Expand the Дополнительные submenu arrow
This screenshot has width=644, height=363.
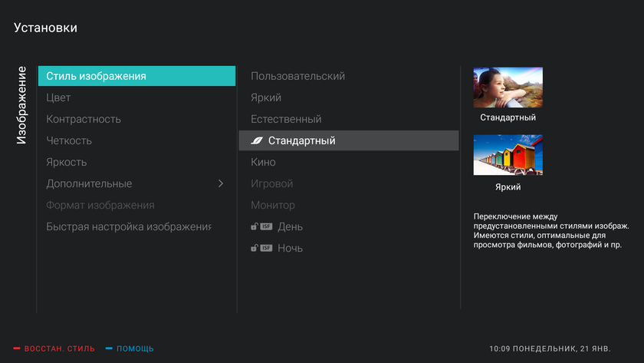coord(221,184)
